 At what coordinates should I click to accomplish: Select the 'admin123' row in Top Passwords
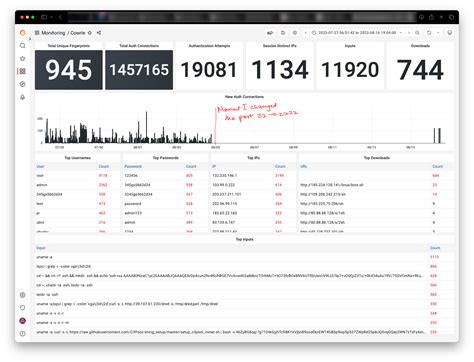click(x=166, y=213)
